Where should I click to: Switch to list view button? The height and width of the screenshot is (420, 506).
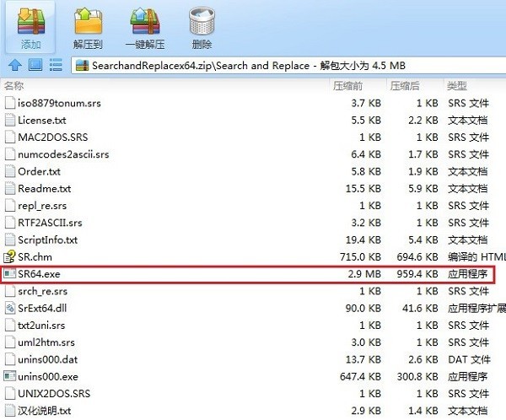[x=56, y=65]
